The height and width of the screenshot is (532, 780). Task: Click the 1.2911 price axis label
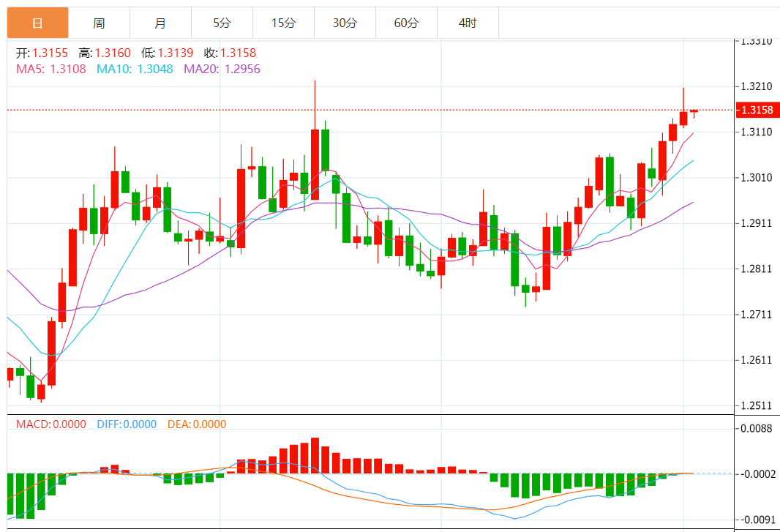click(756, 223)
